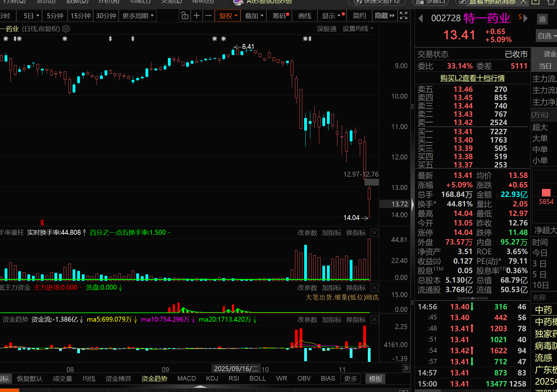Viewport: 557px width, 392px height.
Task: Select BOLL indicator tab
Action: (258, 378)
